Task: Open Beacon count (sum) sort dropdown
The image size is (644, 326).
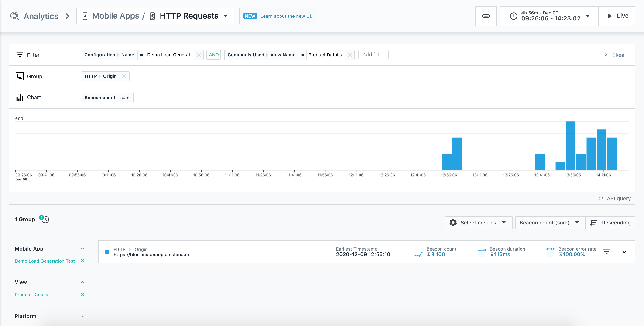Action: pos(550,223)
